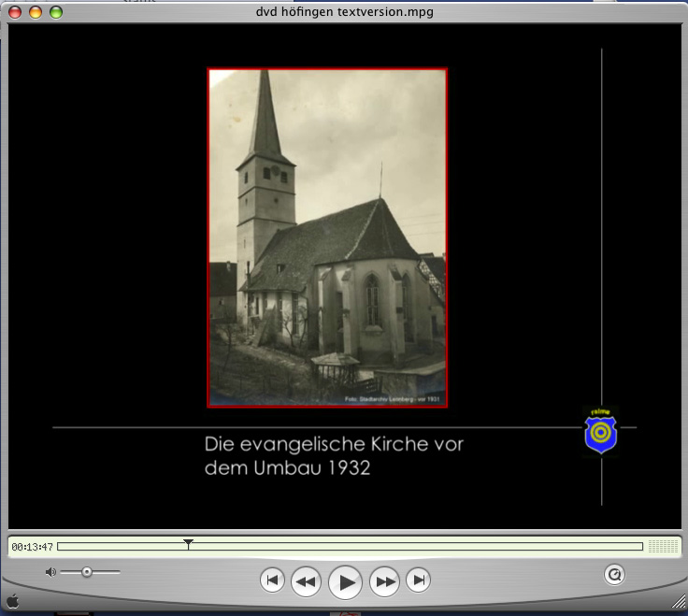Image resolution: width=688 pixels, height=616 pixels.
Task: Click the playhead marker on the timeline
Action: click(188, 543)
